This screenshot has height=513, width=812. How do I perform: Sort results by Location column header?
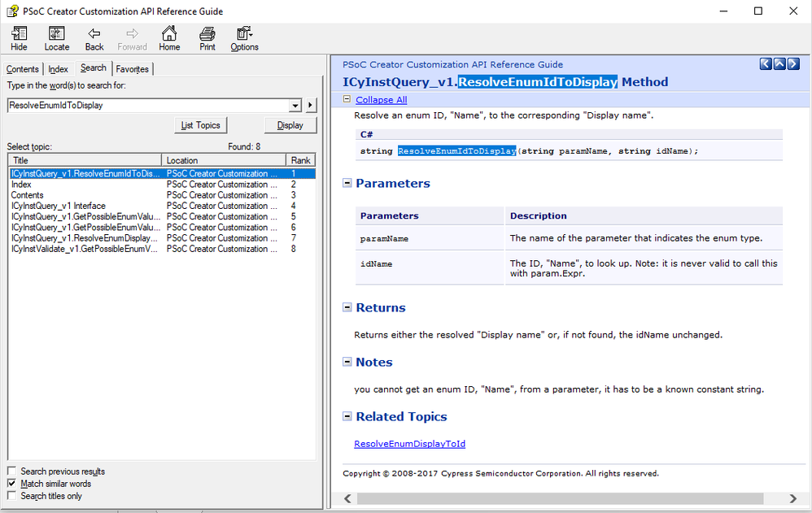224,160
